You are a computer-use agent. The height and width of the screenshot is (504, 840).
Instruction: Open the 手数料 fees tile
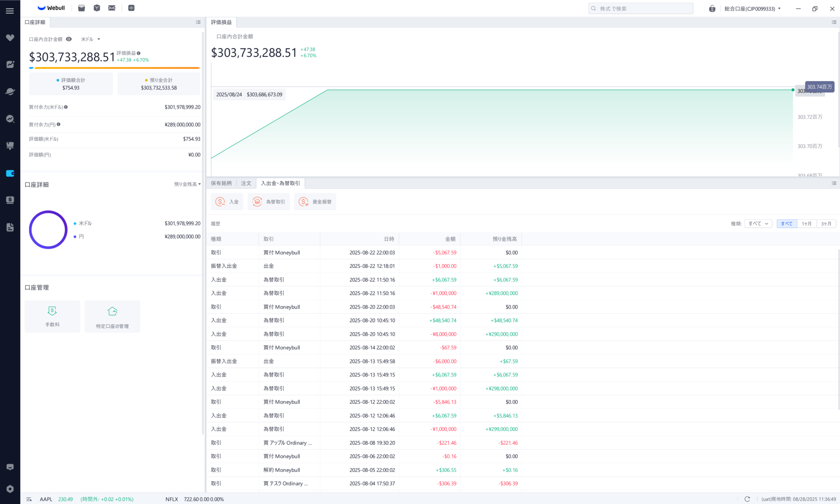[52, 316]
